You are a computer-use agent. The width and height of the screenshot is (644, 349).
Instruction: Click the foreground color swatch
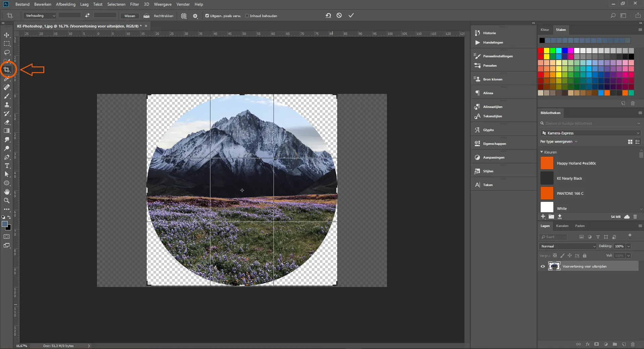5,224
